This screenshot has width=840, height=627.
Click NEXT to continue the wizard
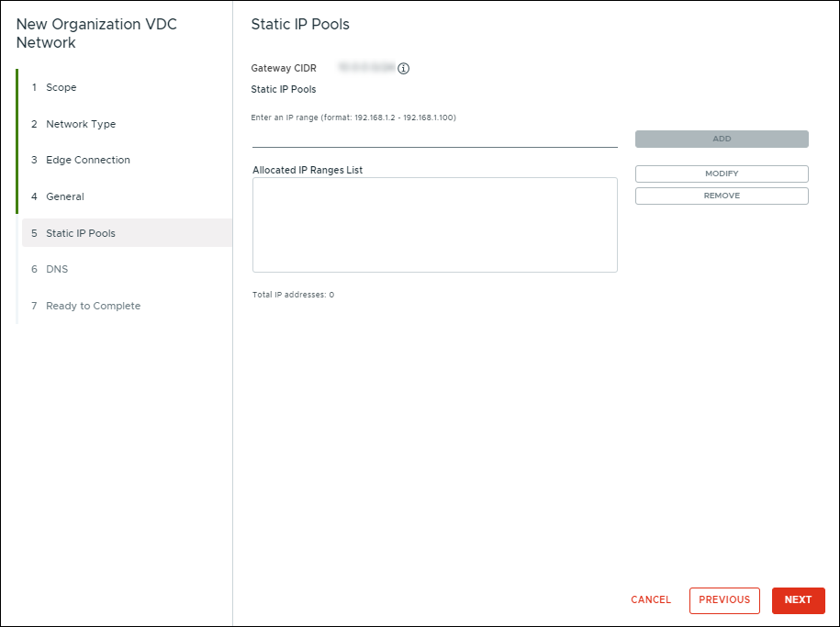797,600
